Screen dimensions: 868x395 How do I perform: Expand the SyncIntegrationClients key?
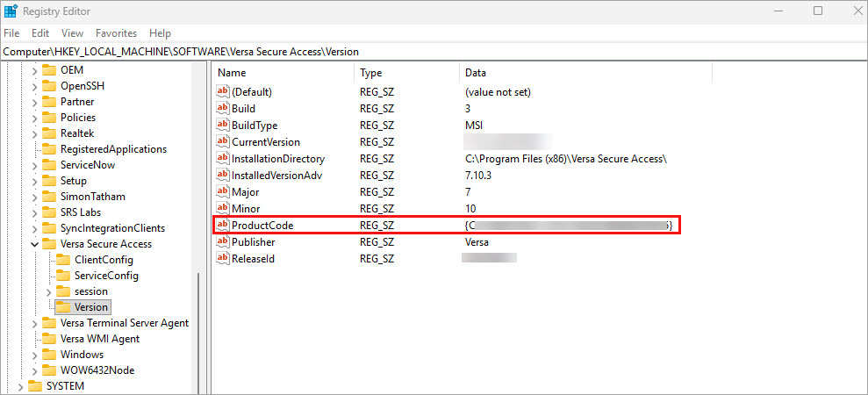pos(34,228)
